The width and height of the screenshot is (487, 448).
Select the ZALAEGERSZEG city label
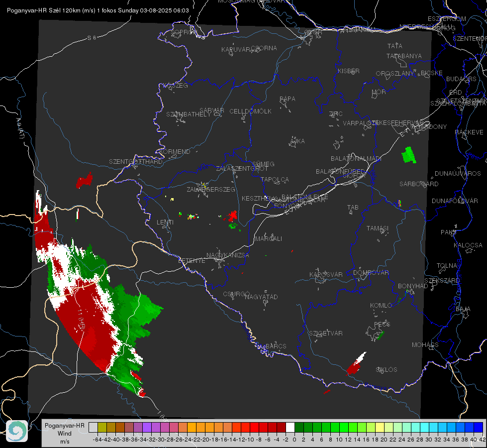click(x=211, y=189)
